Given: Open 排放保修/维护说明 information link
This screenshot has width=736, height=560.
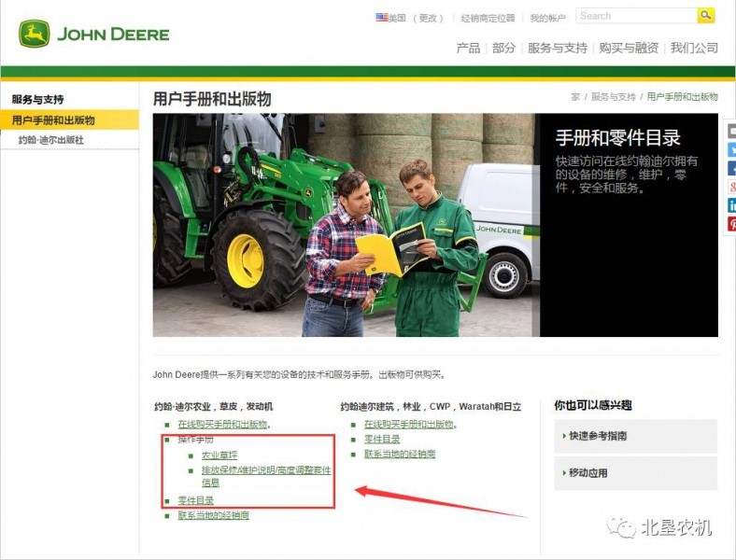Looking at the screenshot, I should click(266, 476).
